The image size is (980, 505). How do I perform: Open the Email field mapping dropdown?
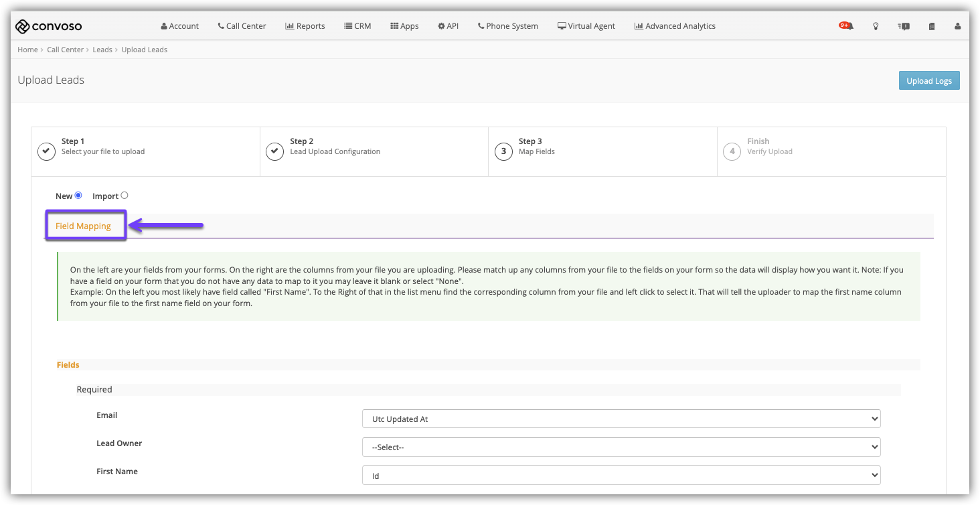621,419
